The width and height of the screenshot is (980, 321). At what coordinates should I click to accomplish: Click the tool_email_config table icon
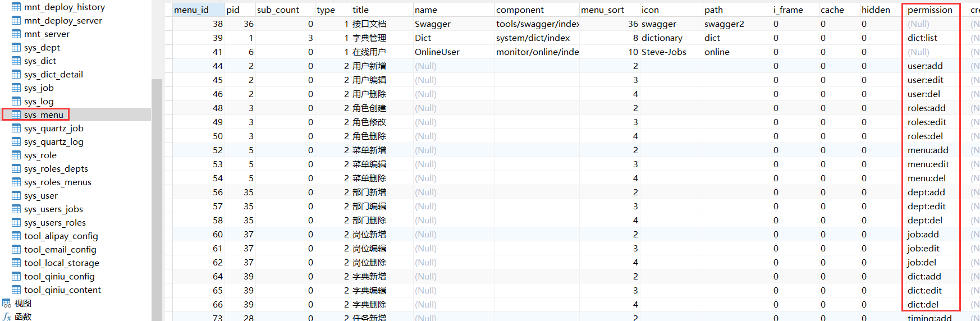click(16, 250)
